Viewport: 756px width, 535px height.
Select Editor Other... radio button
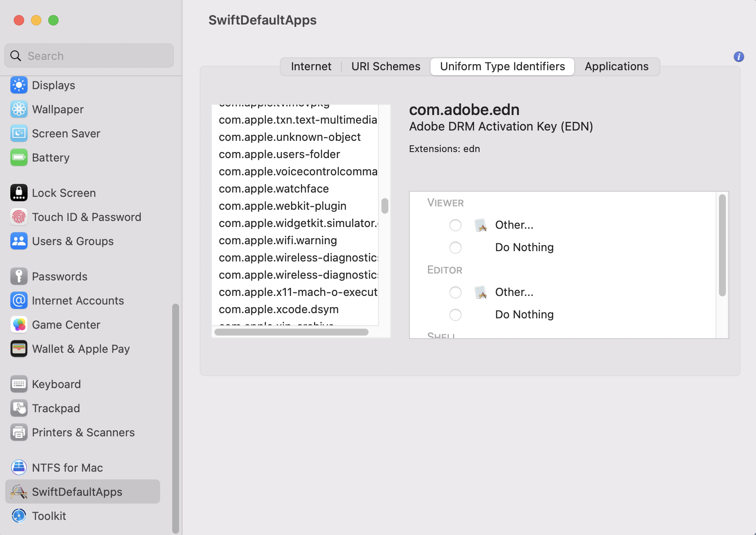coord(455,292)
